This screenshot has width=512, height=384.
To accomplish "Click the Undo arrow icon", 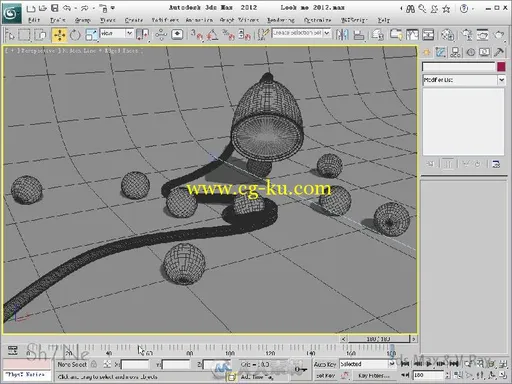I will pos(67,8).
